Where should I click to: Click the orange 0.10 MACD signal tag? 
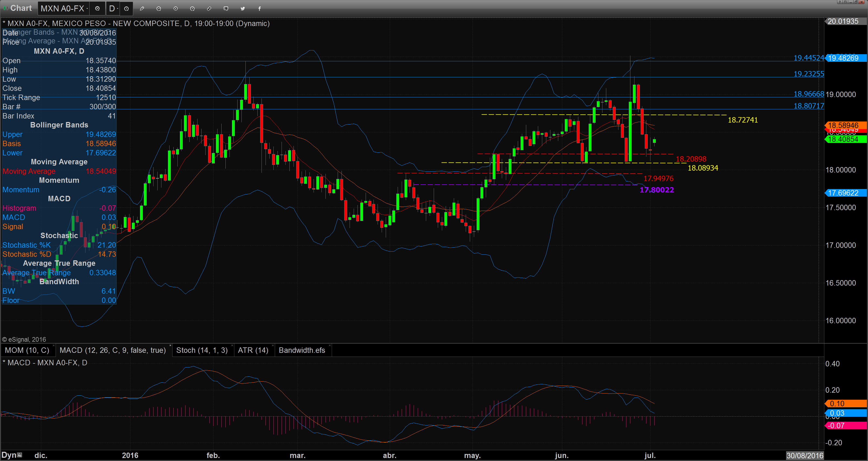tap(846, 404)
